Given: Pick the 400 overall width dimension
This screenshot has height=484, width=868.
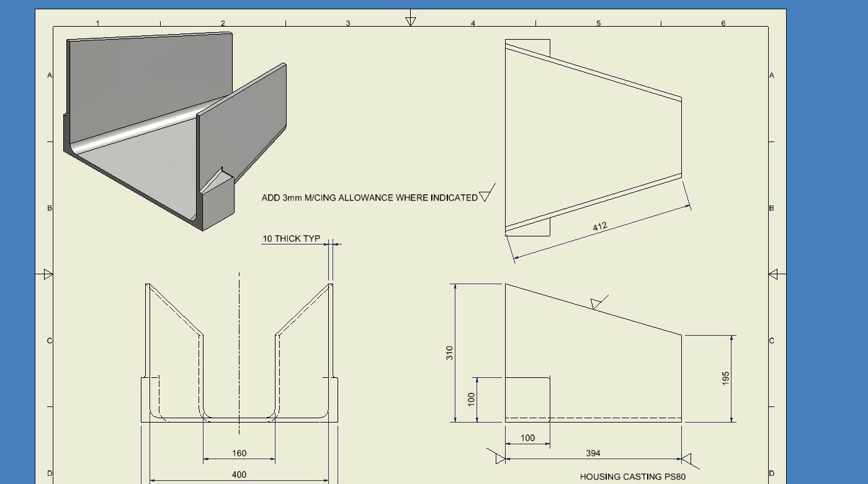Looking at the screenshot, I should click(239, 475).
